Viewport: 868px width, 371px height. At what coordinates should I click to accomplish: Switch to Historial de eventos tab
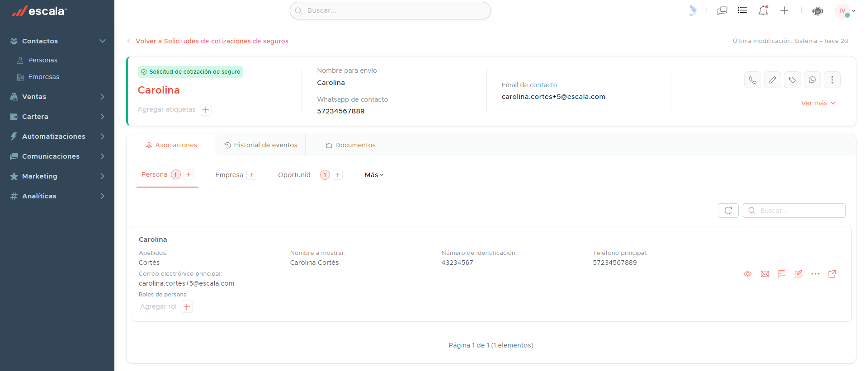coord(261,145)
